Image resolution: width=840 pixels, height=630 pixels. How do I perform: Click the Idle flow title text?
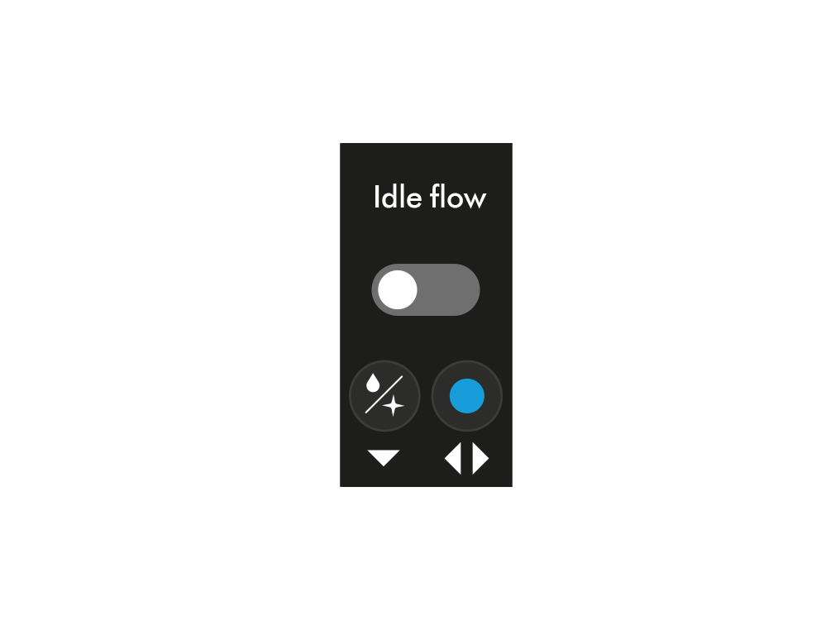[430, 197]
